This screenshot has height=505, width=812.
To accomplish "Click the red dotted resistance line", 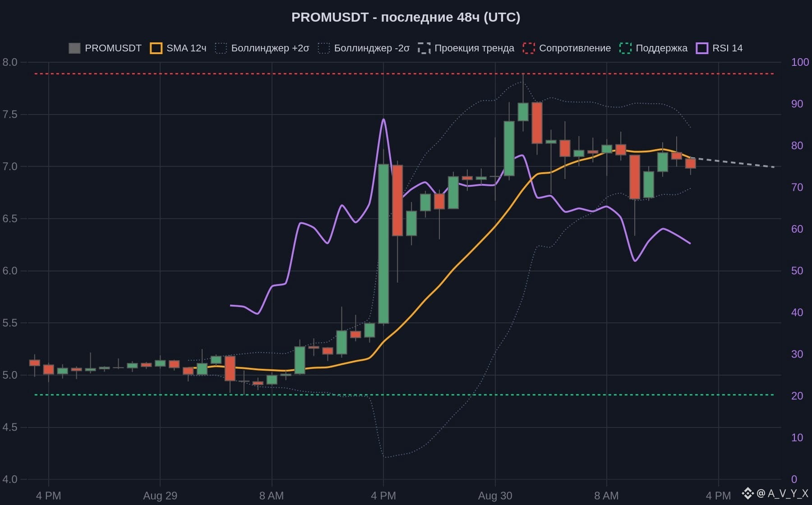I will 405,73.
